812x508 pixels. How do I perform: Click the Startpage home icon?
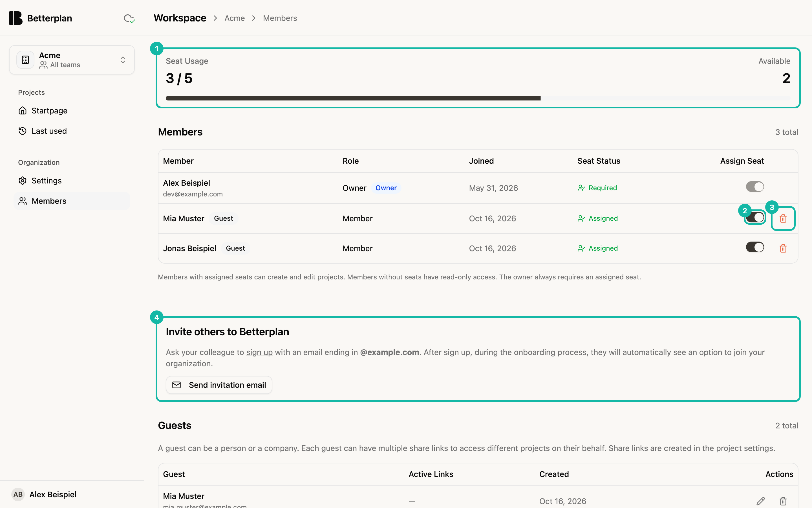[23, 111]
